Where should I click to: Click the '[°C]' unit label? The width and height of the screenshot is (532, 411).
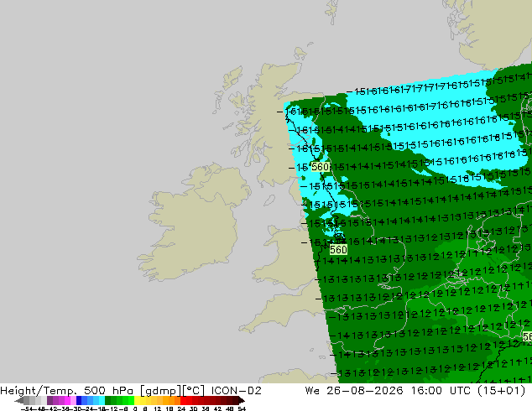[194, 391]
